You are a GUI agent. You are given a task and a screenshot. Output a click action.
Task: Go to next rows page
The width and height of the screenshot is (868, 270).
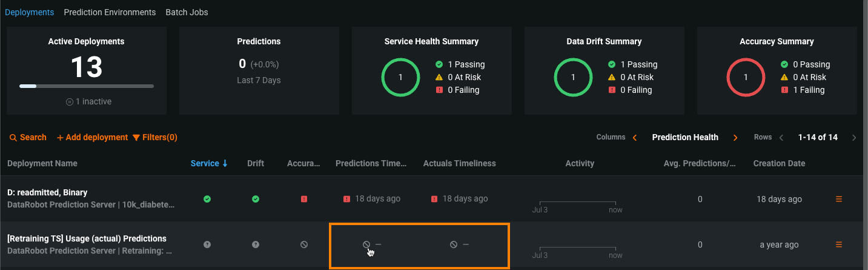coord(854,138)
